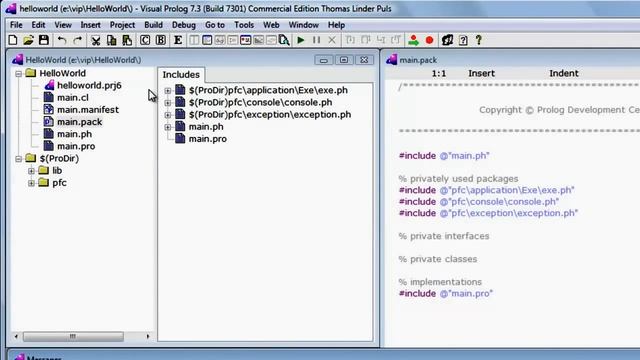Image resolution: width=640 pixels, height=360 pixels.
Task: Select main.cl in project tree
Action: pyautogui.click(x=73, y=98)
